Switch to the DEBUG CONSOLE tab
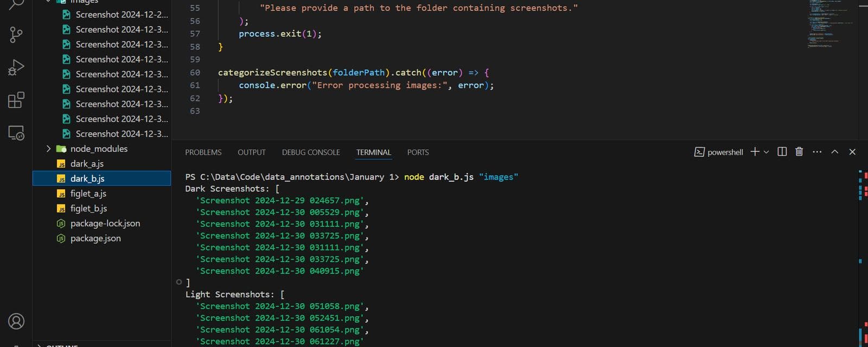This screenshot has width=868, height=347. 311,152
